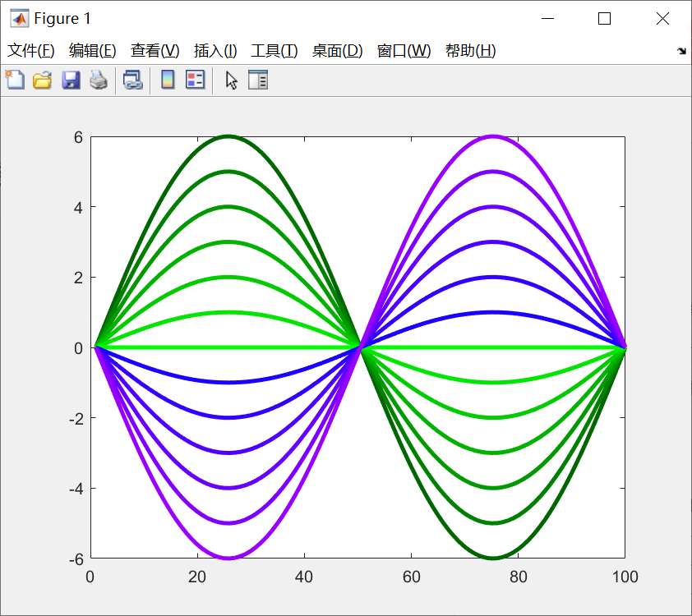Image resolution: width=692 pixels, height=616 pixels.
Task: Minimize the Figure 1 window
Action: click(x=547, y=19)
